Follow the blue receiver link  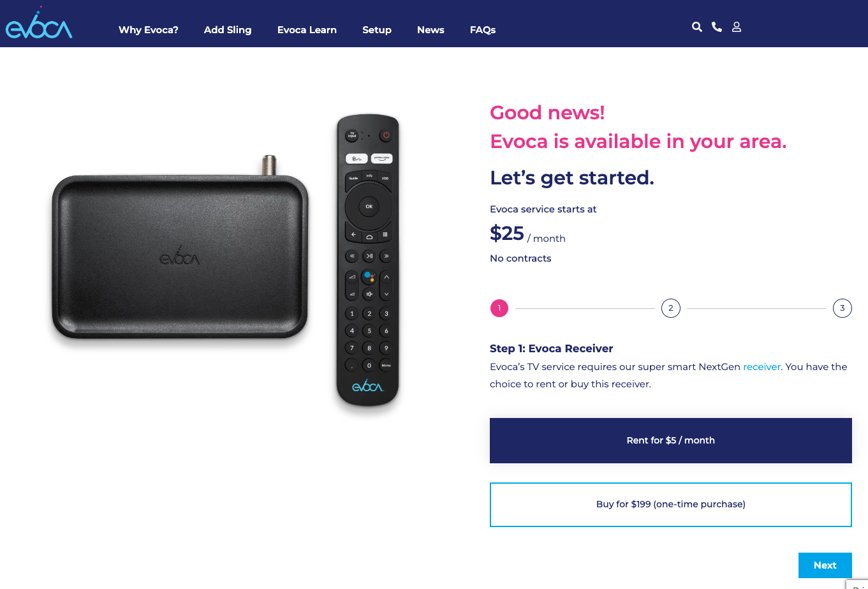[761, 367]
